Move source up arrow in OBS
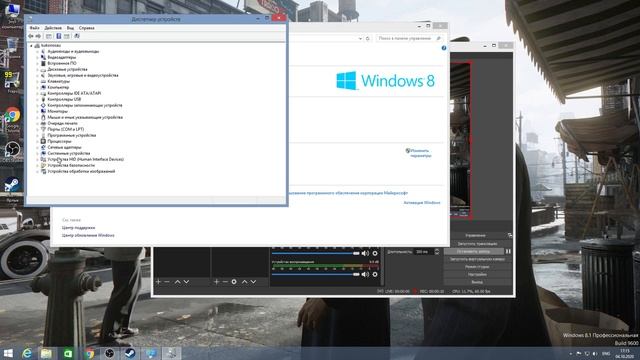Image resolution: width=640 pixels, height=360 pixels. [x=244, y=282]
